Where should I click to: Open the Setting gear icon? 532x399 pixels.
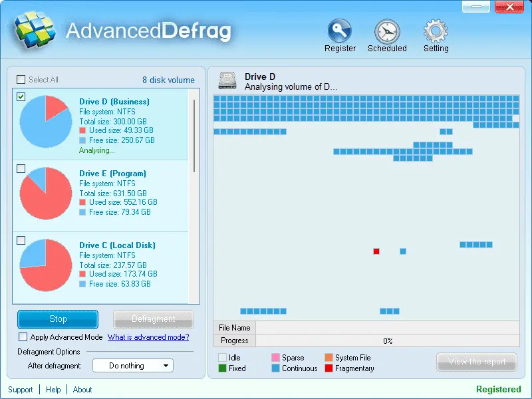coord(436,31)
